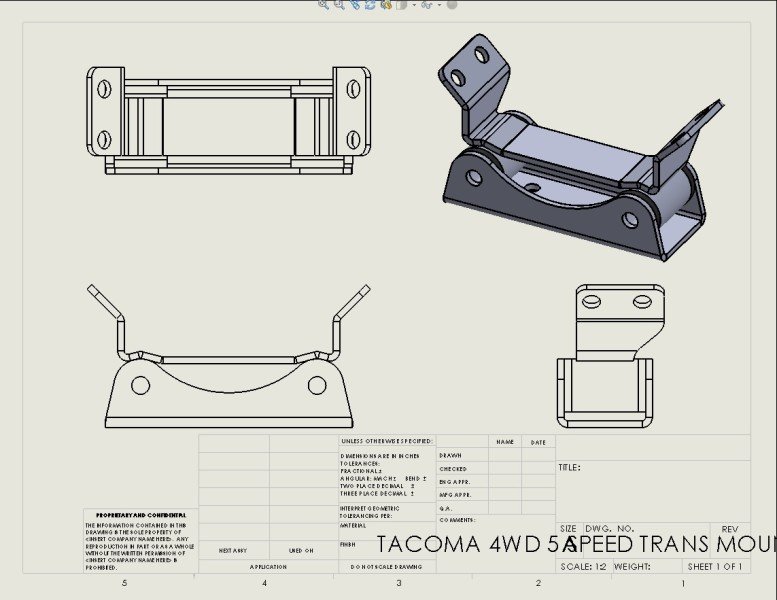
Task: Open the Hide/Show Items dropdown arrow
Action: [x=440, y=5]
